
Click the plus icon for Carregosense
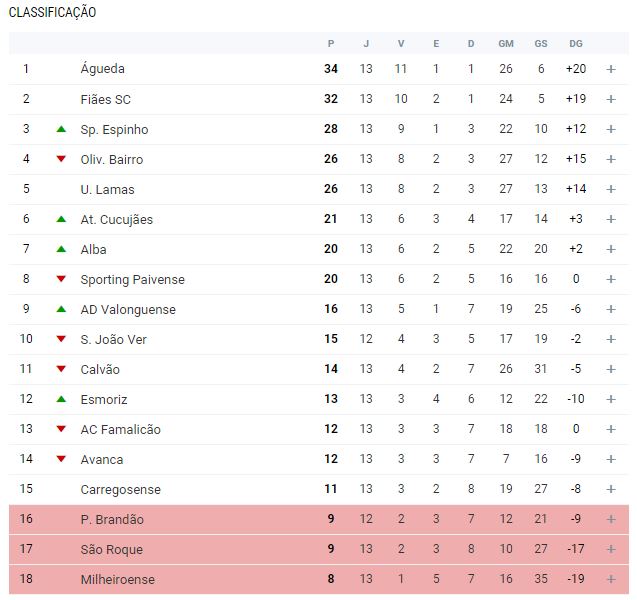(x=610, y=489)
